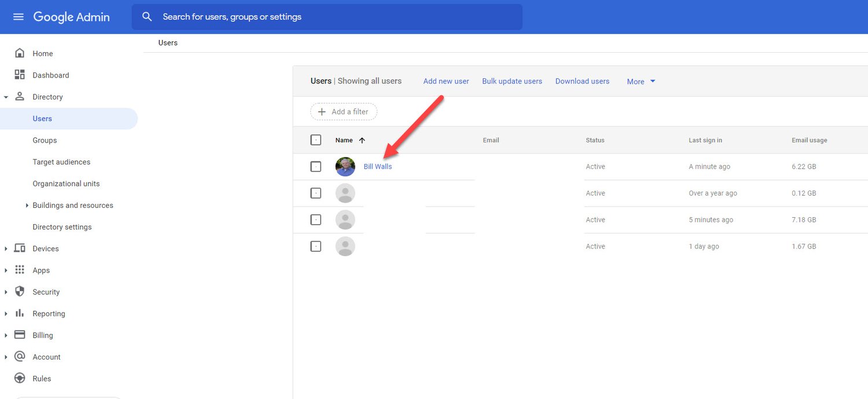Image resolution: width=868 pixels, height=399 pixels.
Task: Open the More dropdown menu
Action: pyautogui.click(x=641, y=82)
